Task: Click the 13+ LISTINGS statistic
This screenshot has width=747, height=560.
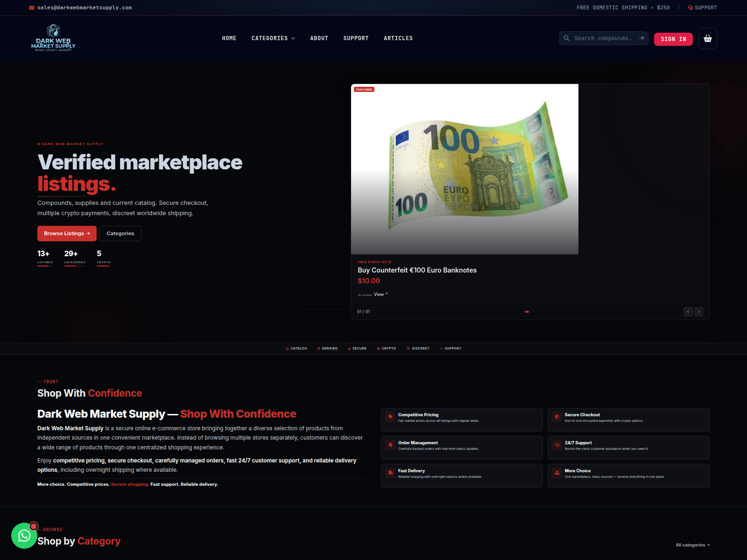Action: coord(45,258)
